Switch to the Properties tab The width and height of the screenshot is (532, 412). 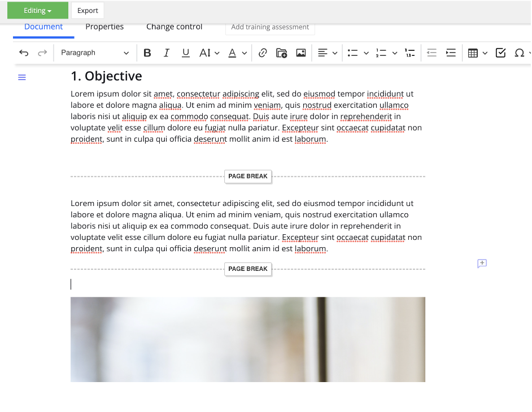tap(104, 27)
